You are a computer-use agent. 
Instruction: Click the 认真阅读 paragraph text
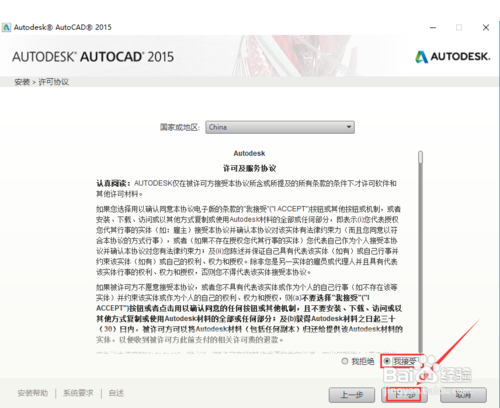click(246, 188)
